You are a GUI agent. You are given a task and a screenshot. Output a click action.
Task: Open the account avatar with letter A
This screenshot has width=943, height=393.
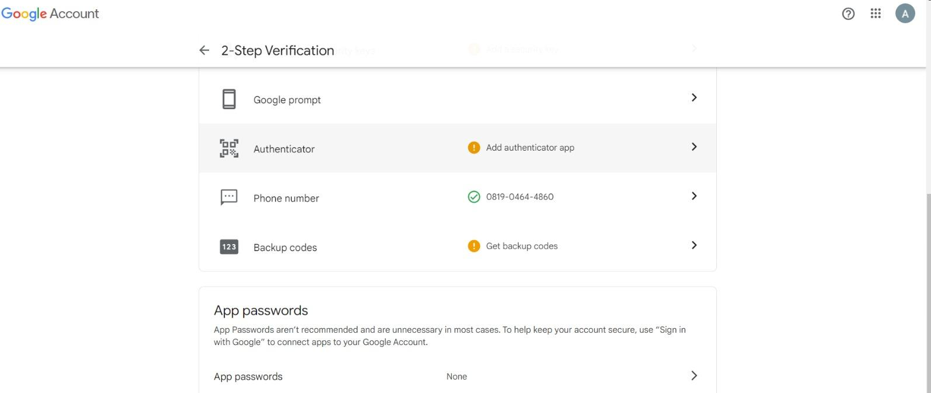(905, 13)
